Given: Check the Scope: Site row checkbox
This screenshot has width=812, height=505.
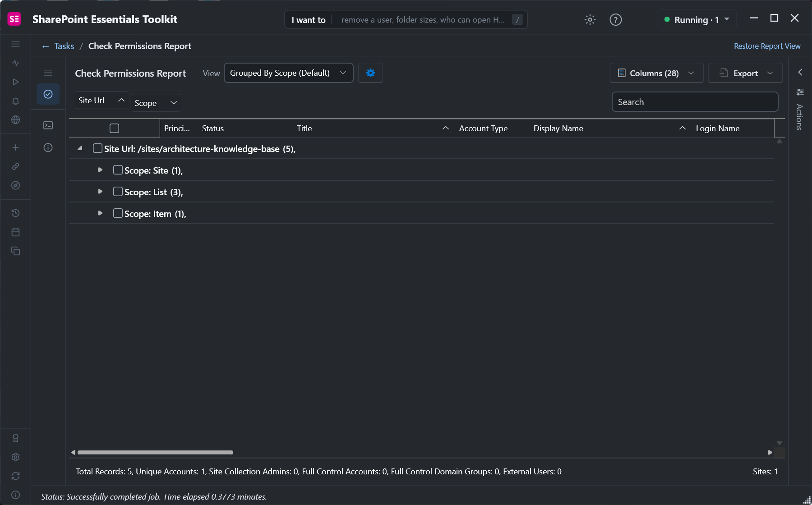Looking at the screenshot, I should 118,170.
